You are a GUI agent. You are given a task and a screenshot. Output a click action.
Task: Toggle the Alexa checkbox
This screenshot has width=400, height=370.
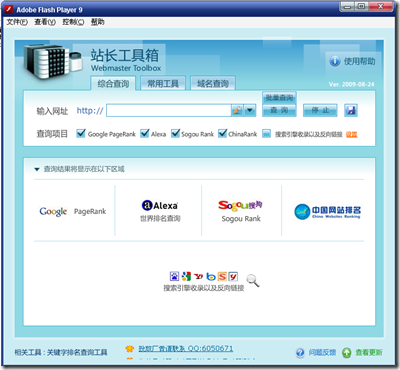145,133
